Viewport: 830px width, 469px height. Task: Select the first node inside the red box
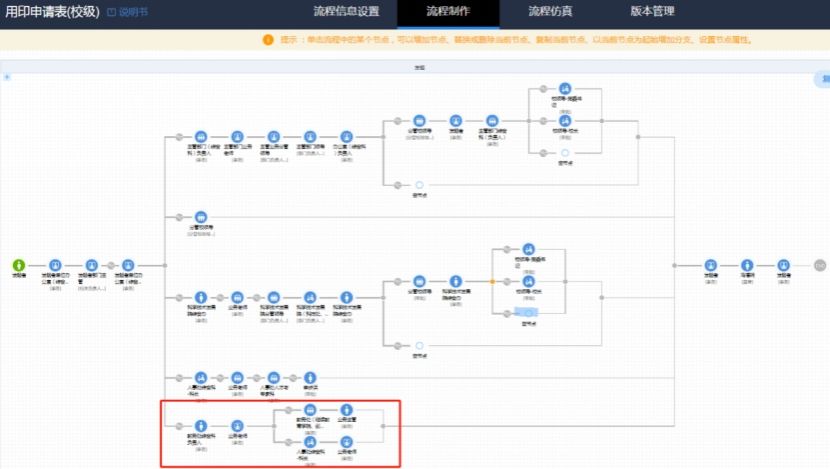pyautogui.click(x=200, y=425)
